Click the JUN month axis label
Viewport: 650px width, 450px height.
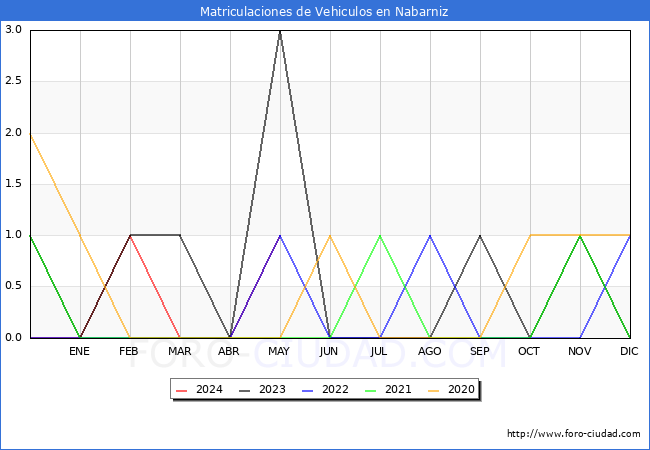329,351
